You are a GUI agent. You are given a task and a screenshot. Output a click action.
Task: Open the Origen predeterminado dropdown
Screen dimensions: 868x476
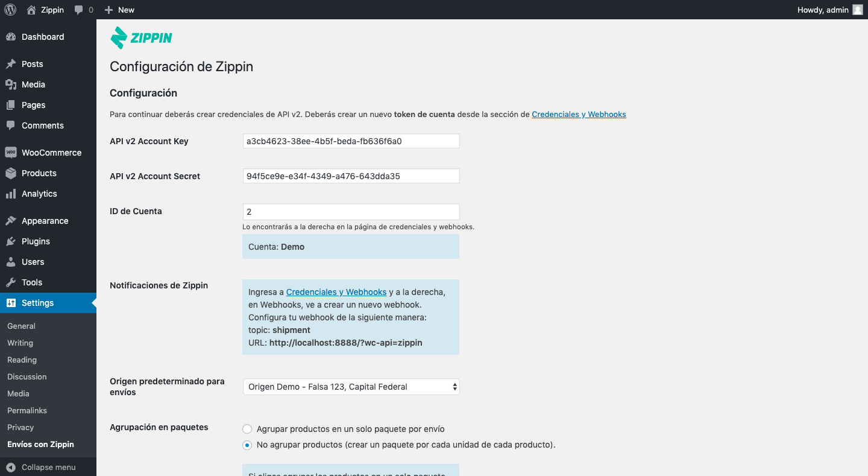351,387
